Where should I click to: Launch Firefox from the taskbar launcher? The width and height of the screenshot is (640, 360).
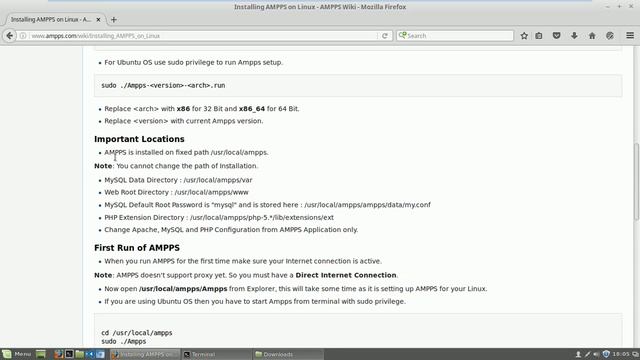(58, 354)
